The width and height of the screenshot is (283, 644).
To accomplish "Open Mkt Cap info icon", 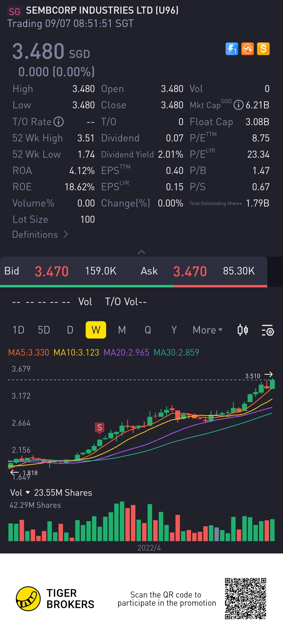I will coord(238,105).
